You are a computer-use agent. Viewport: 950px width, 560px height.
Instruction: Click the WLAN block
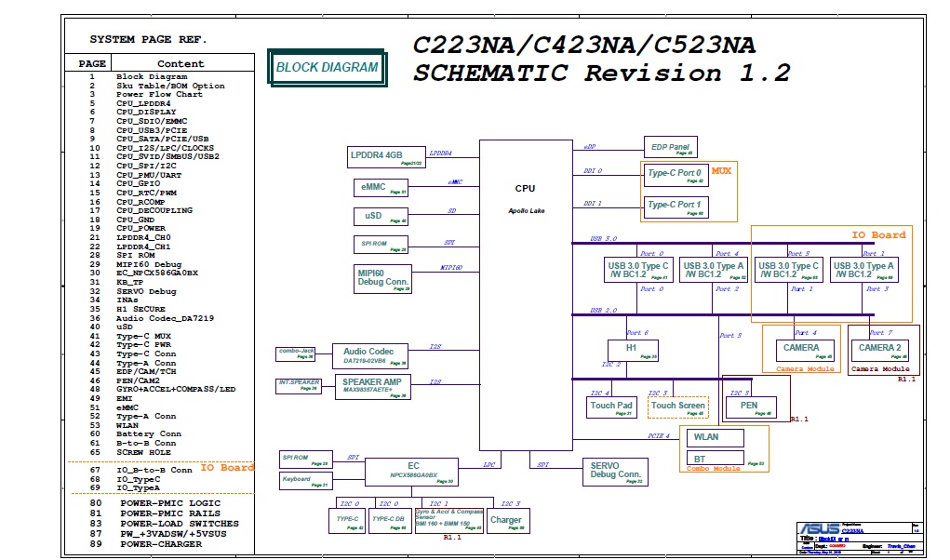pyautogui.click(x=715, y=438)
